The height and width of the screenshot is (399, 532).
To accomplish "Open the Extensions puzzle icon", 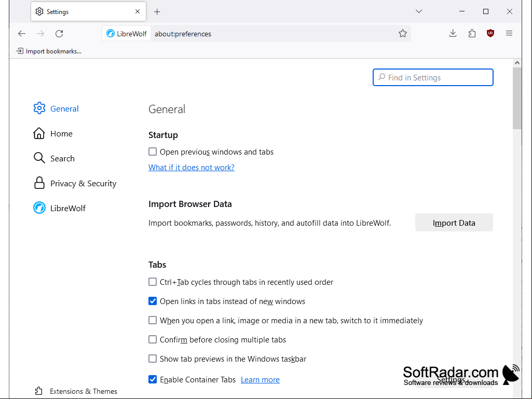I will click(x=472, y=33).
